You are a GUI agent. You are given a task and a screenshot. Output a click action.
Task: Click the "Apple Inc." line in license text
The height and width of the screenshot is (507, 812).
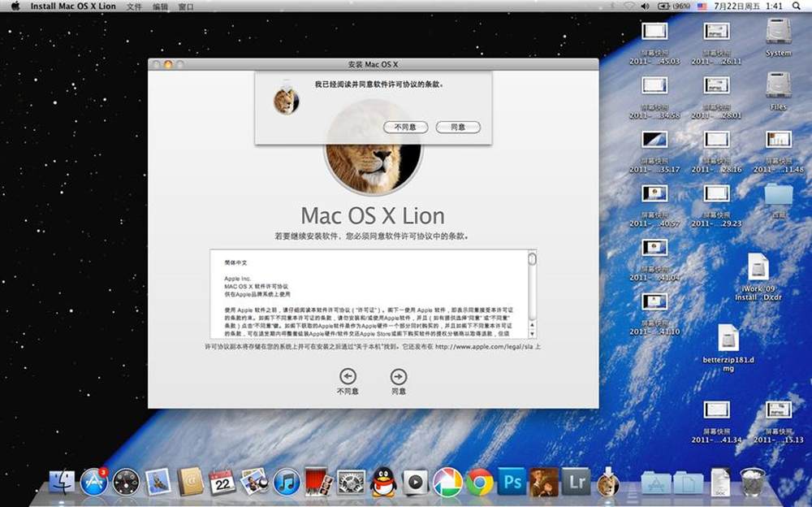coord(238,279)
